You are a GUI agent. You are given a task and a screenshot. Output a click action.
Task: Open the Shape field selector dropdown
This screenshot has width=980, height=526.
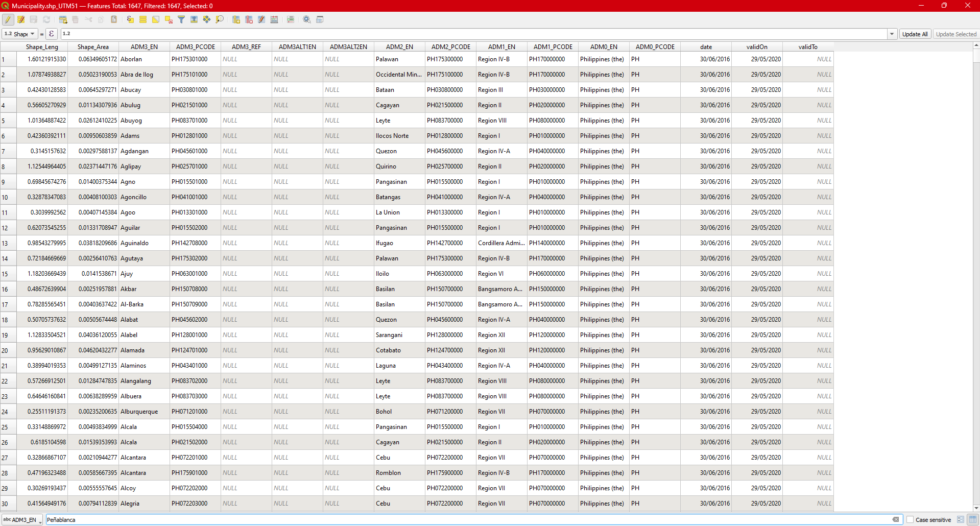20,34
